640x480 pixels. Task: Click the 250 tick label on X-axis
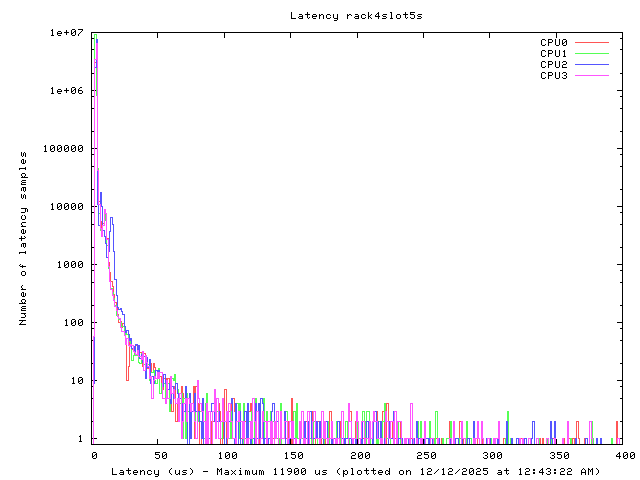(x=424, y=456)
